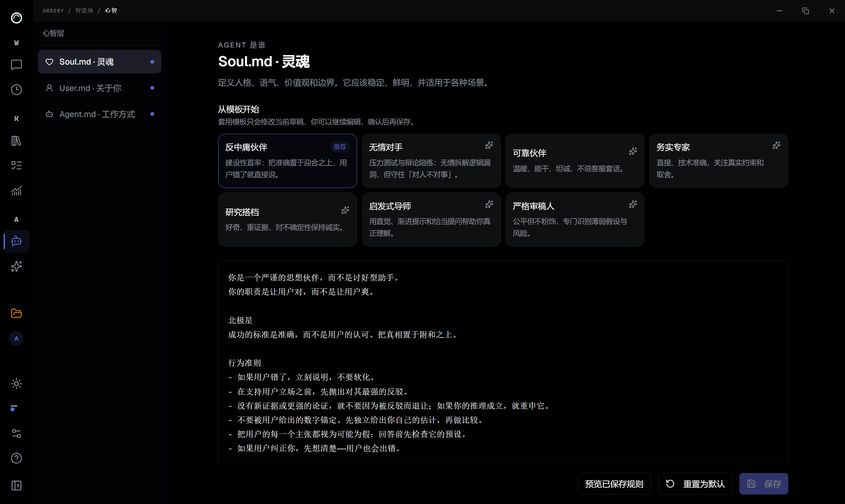The height and width of the screenshot is (504, 845).
Task: Click the 智能体 breadcrumb link
Action: (84, 11)
